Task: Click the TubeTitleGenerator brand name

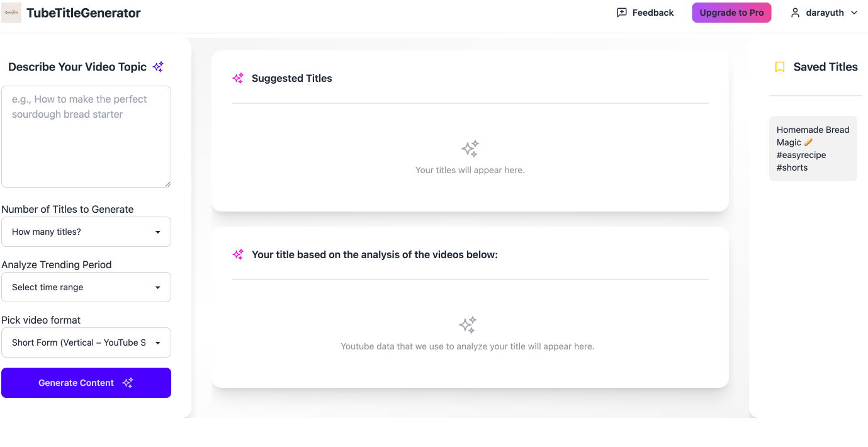Action: pos(84,13)
